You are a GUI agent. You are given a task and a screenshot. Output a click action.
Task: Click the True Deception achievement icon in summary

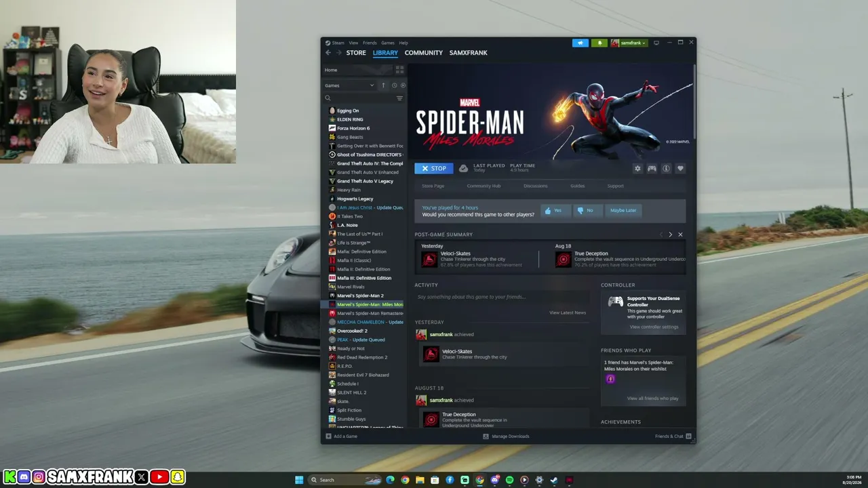(x=563, y=260)
